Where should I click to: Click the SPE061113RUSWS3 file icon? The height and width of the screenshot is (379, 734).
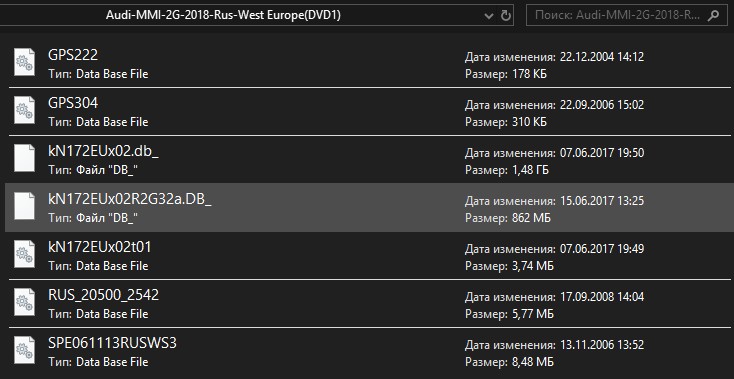[24, 350]
